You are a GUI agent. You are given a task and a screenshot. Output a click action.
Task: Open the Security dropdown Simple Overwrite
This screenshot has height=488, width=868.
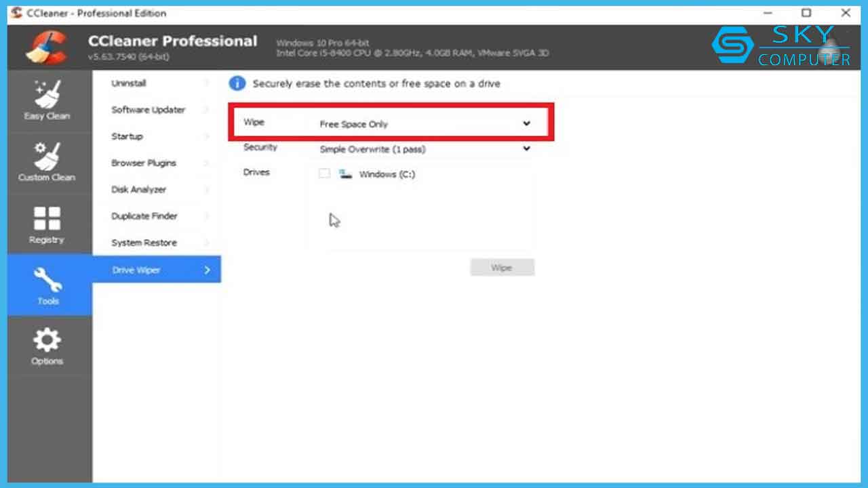click(425, 149)
